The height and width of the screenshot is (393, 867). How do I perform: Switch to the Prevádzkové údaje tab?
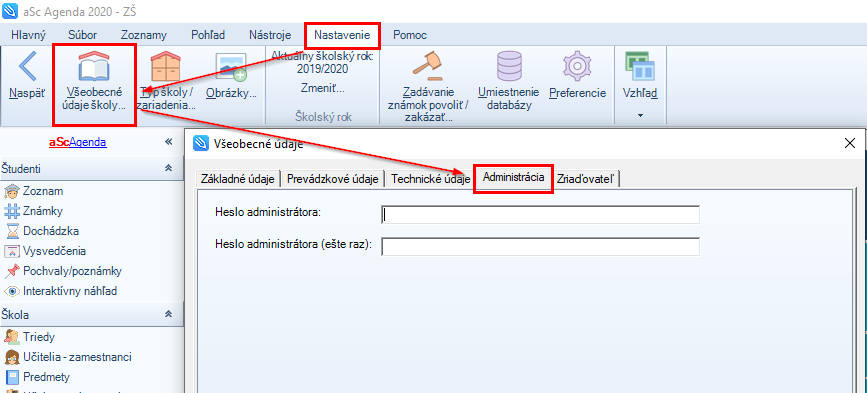tap(333, 179)
